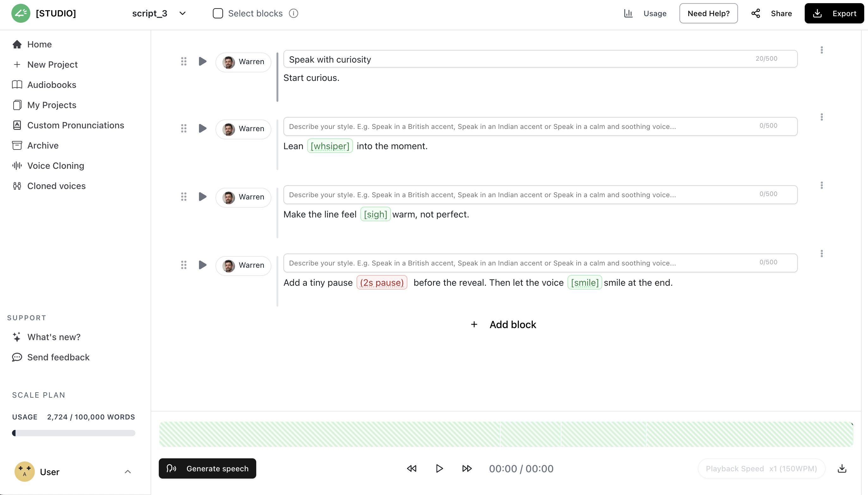Play the full project audio

(x=439, y=469)
